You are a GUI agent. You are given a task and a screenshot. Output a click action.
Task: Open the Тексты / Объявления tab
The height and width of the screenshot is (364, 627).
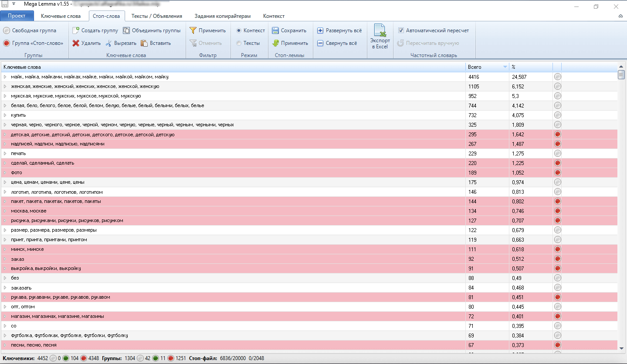point(156,16)
